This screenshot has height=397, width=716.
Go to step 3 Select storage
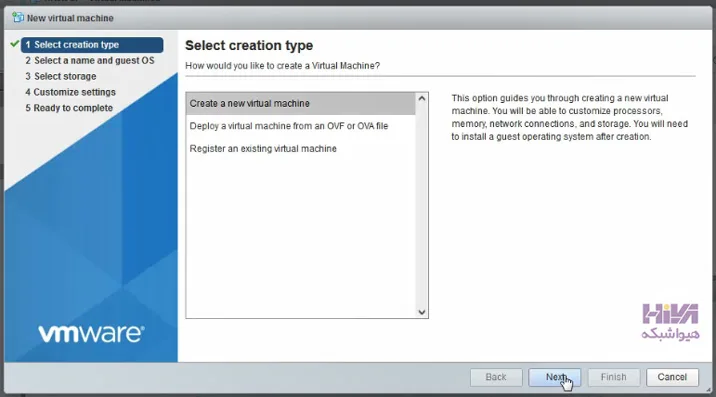[x=61, y=76]
